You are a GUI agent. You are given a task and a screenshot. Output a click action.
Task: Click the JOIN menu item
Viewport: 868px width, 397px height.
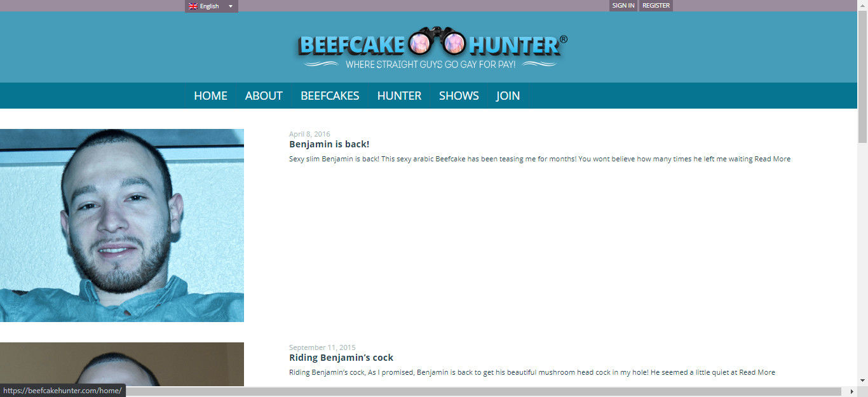[x=508, y=96]
